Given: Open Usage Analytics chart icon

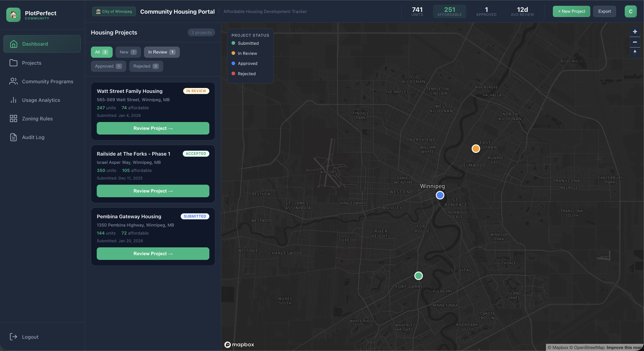Looking at the screenshot, I should click(13, 100).
